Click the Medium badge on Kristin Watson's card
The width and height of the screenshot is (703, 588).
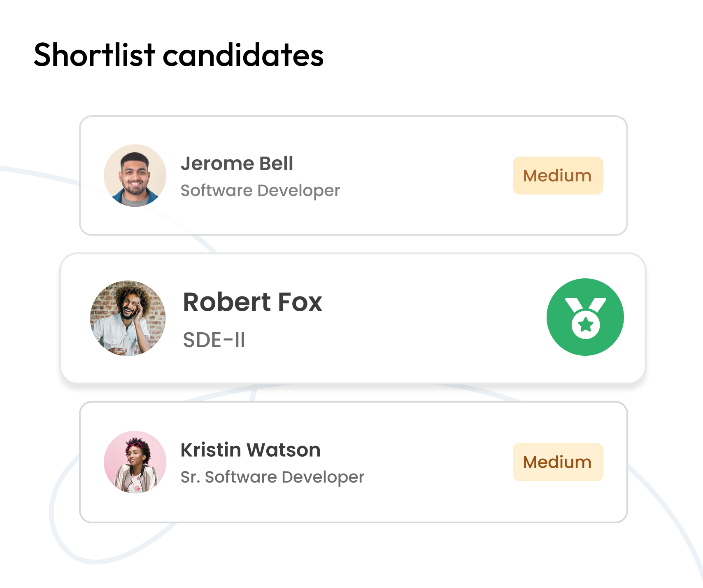click(x=558, y=462)
